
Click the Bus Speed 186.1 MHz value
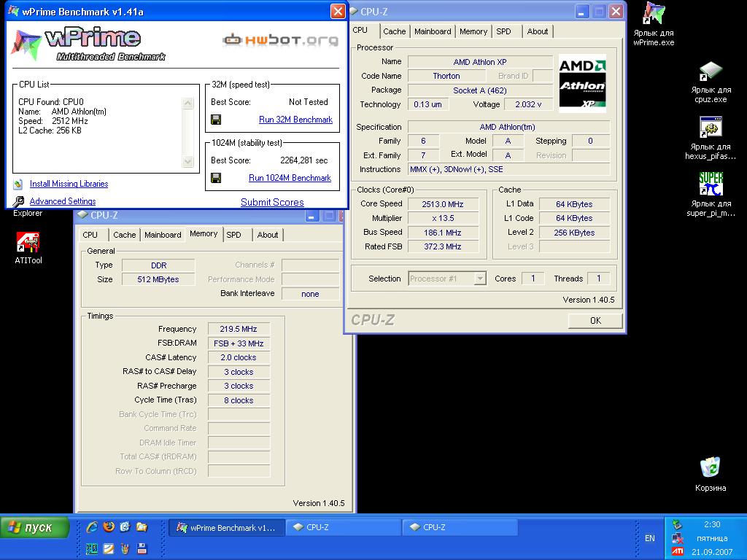click(x=443, y=233)
